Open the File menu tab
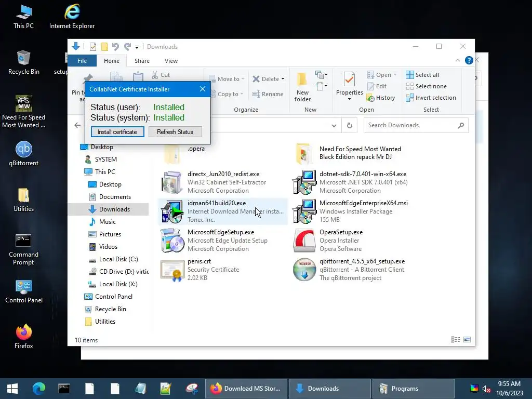This screenshot has width=532, height=399. pyautogui.click(x=82, y=61)
